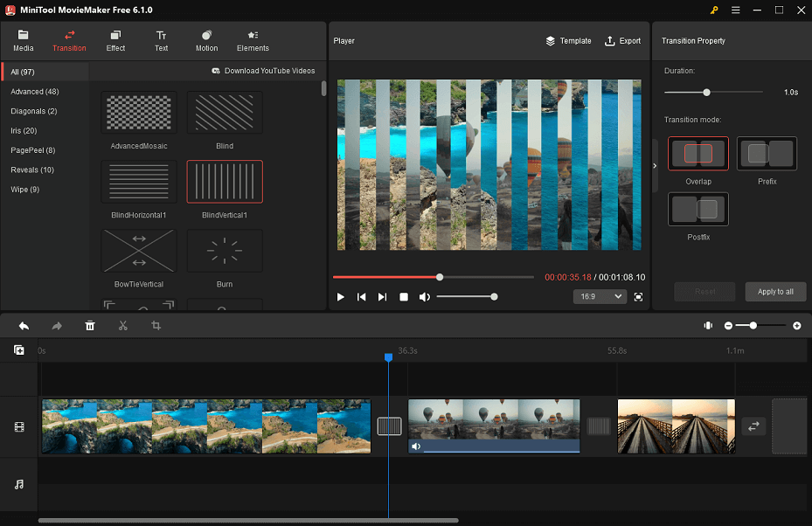Open the Crop tool

[x=156, y=326]
